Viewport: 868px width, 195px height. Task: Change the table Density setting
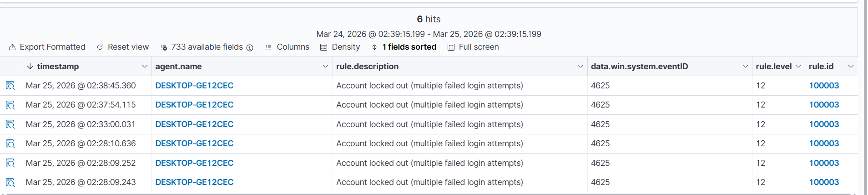[x=340, y=47]
